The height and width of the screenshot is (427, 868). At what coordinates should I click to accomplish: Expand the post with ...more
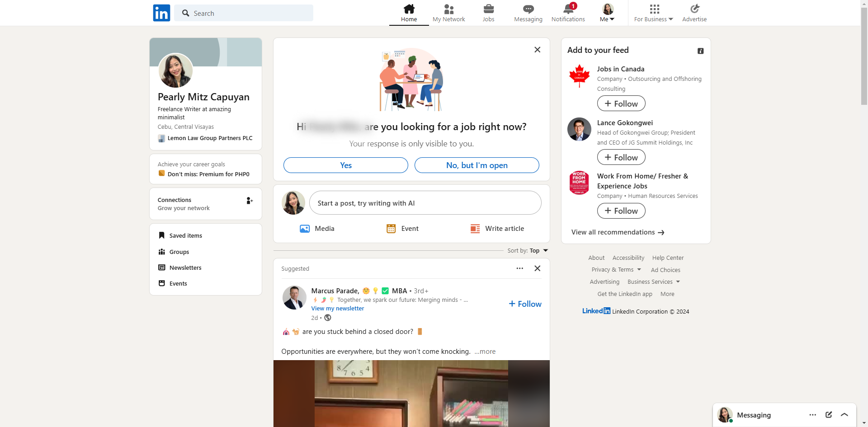(x=485, y=352)
